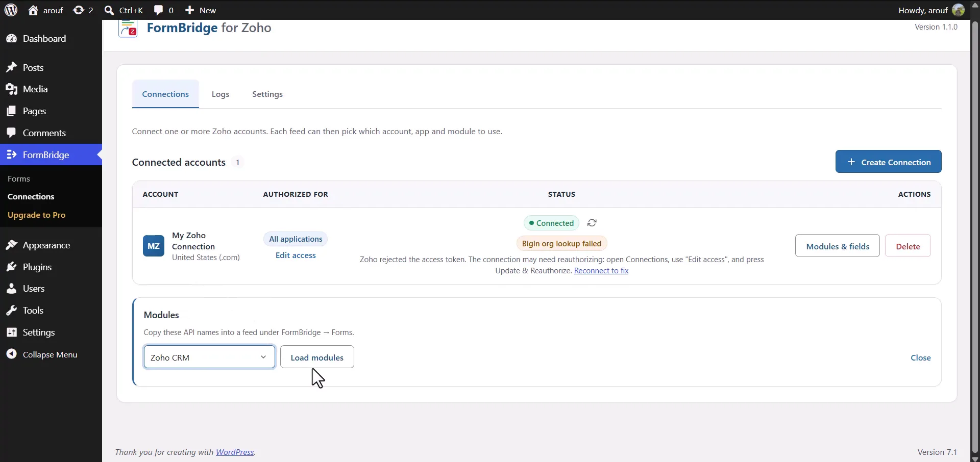
Task: Click the Load modules button
Action: [x=317, y=357]
